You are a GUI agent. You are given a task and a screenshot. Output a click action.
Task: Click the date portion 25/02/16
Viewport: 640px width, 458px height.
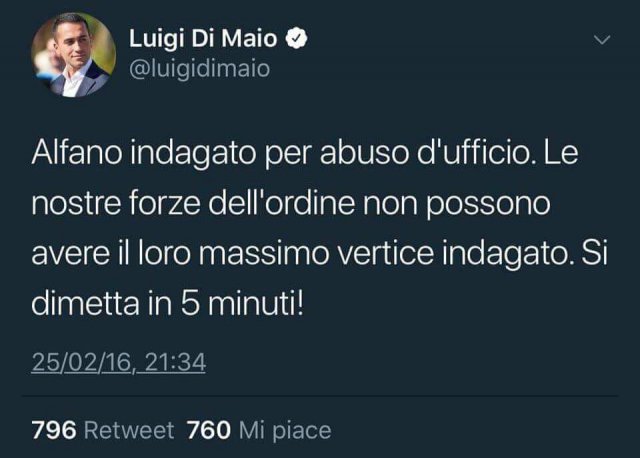point(81,362)
